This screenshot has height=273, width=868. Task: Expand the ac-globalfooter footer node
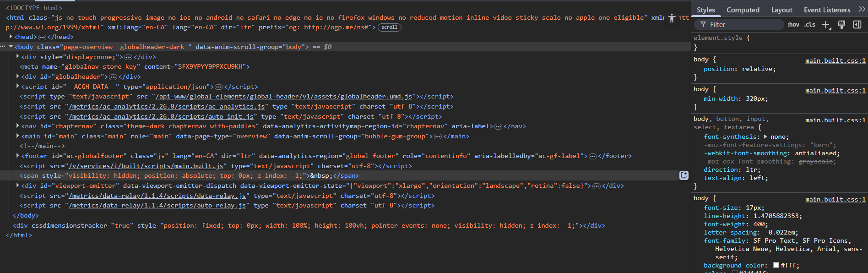[x=17, y=156]
